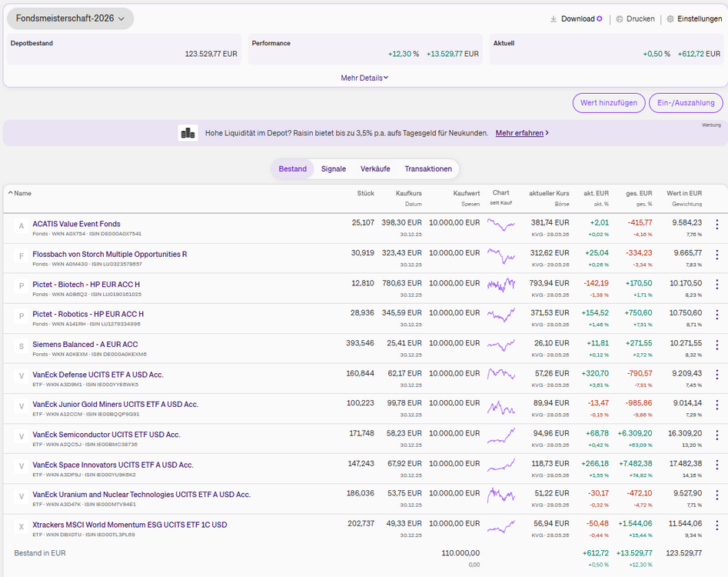728x577 pixels.
Task: Open the Flossbach row three-dot menu
Action: [x=717, y=255]
